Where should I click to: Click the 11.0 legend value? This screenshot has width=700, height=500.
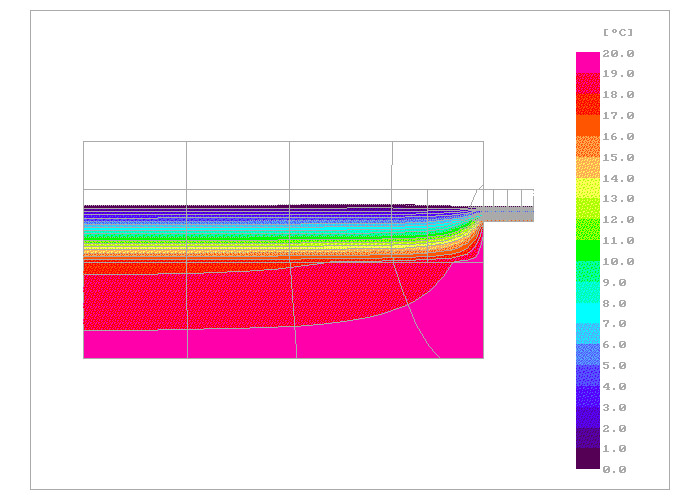tap(618, 241)
